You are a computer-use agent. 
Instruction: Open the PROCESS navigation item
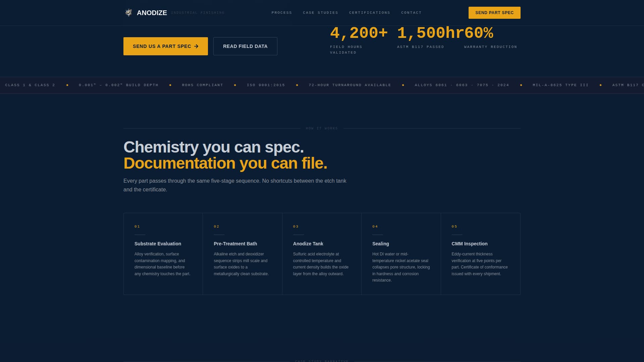click(x=282, y=13)
